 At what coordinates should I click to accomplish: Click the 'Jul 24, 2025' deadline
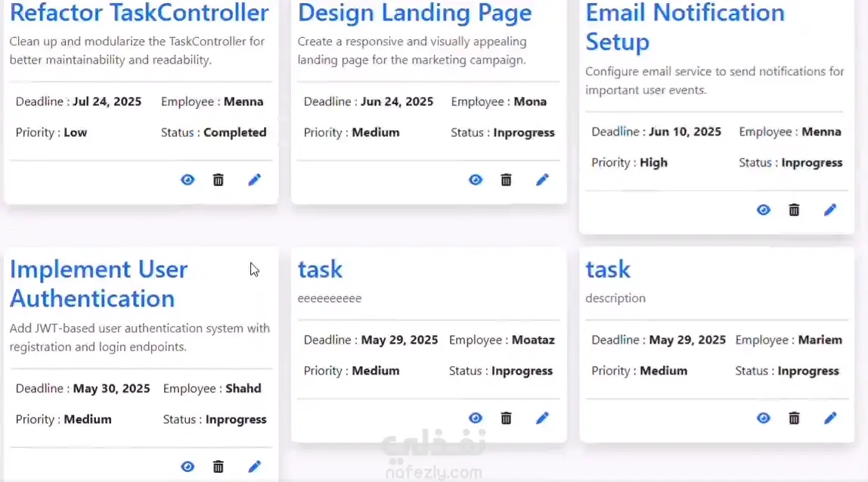[x=107, y=101]
